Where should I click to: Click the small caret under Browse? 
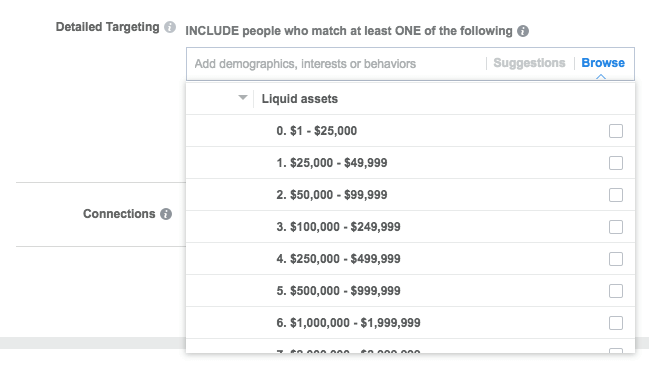click(601, 77)
